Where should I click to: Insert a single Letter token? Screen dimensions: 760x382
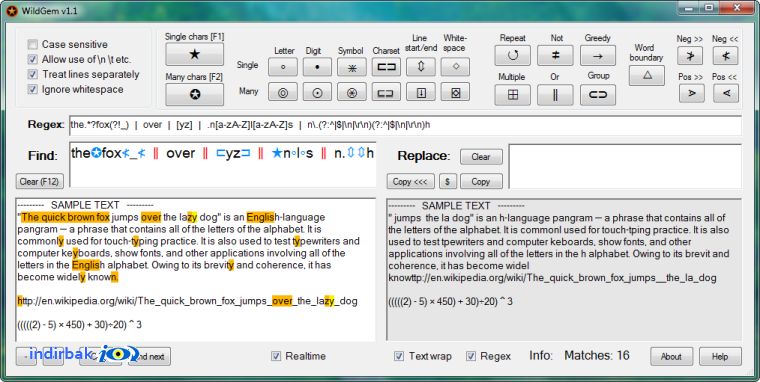click(x=283, y=67)
